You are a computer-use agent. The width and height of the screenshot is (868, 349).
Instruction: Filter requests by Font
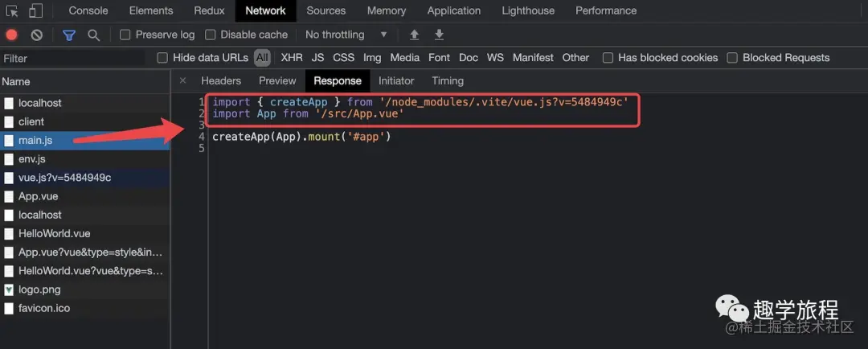coord(440,58)
